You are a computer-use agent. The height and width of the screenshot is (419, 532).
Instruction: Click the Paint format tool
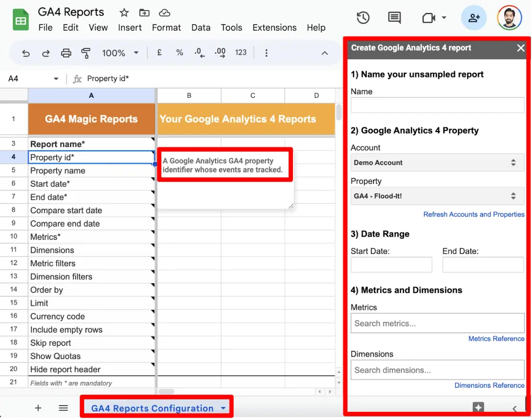coord(87,53)
